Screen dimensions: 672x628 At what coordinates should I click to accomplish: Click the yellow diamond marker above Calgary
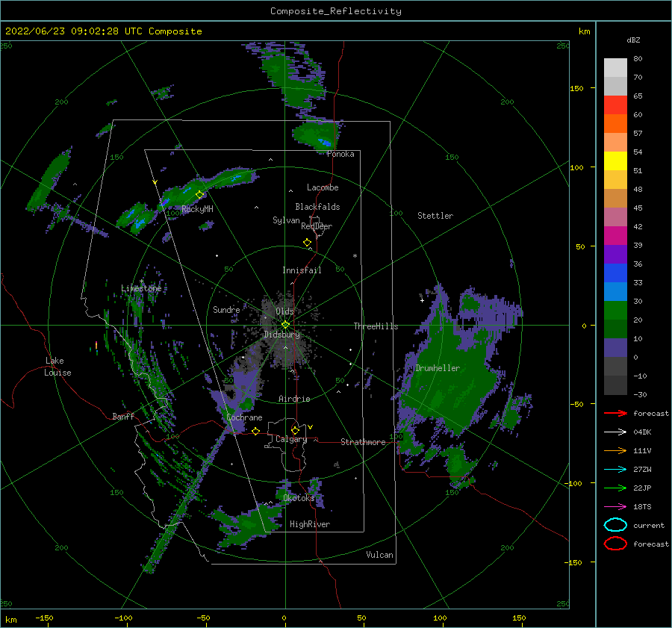295,430
